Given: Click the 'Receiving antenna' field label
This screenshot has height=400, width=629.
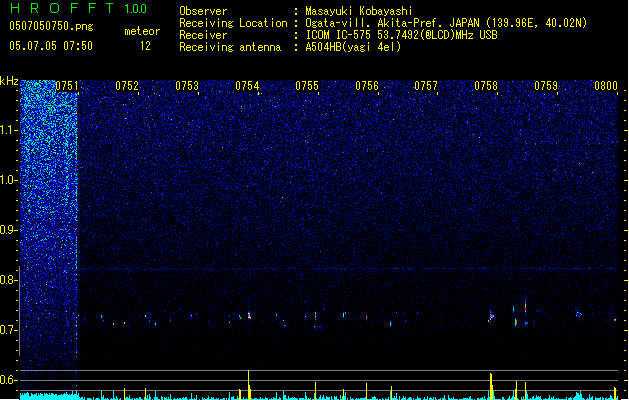Looking at the screenshot, I should click(x=230, y=47).
